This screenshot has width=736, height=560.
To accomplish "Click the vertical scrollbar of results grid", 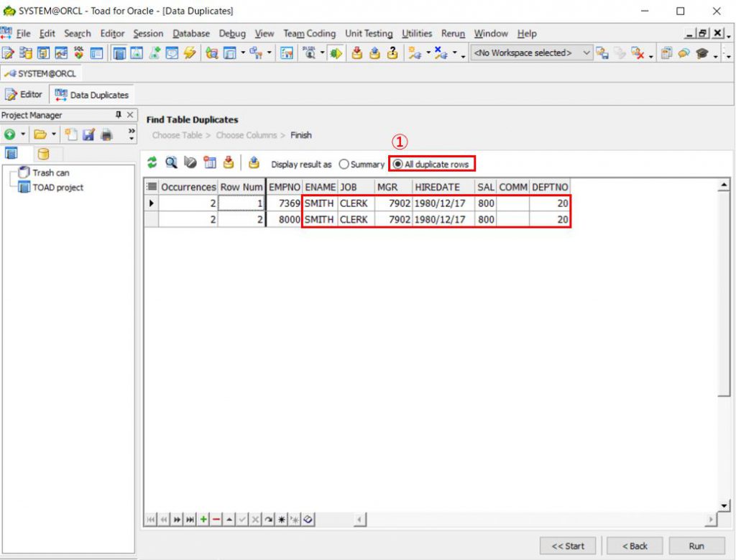I will point(724,293).
